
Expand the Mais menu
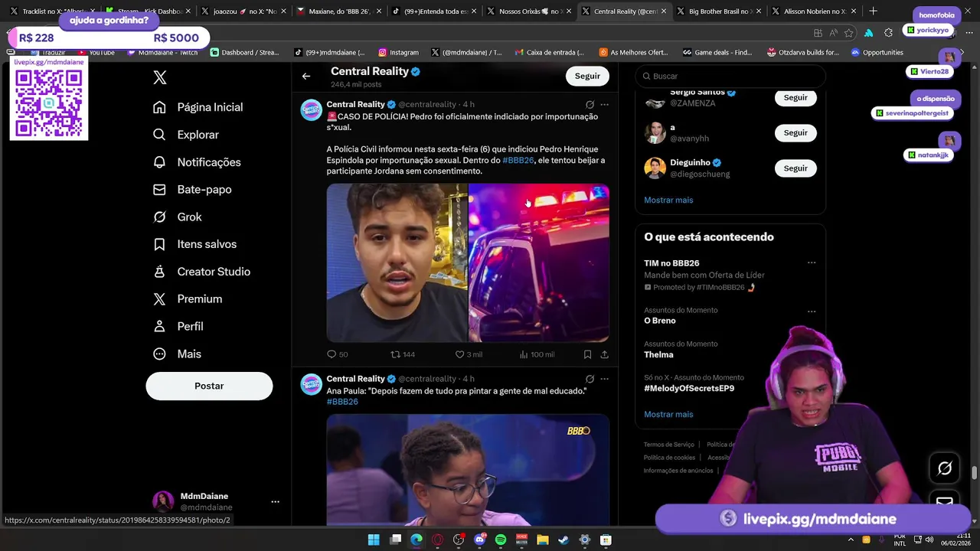[x=177, y=354]
